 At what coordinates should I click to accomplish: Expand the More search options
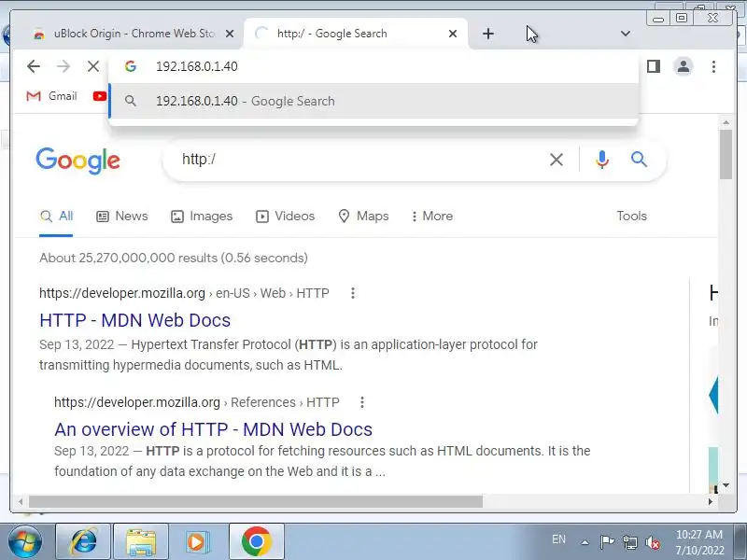tap(431, 217)
